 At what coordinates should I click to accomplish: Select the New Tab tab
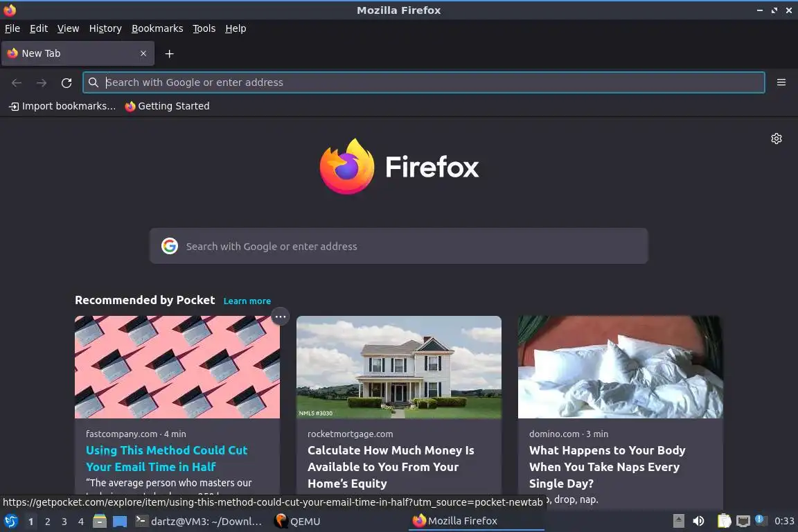pyautogui.click(x=78, y=53)
